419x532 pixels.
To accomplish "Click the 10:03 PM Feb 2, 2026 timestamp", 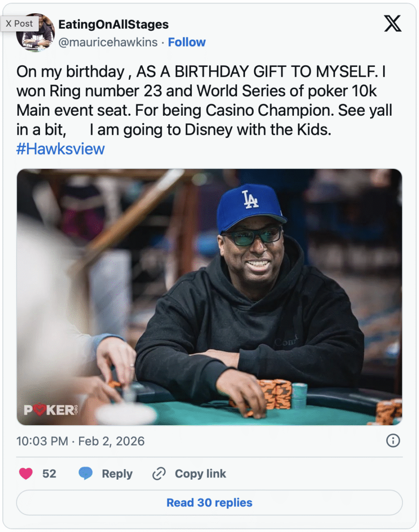I will click(x=80, y=441).
